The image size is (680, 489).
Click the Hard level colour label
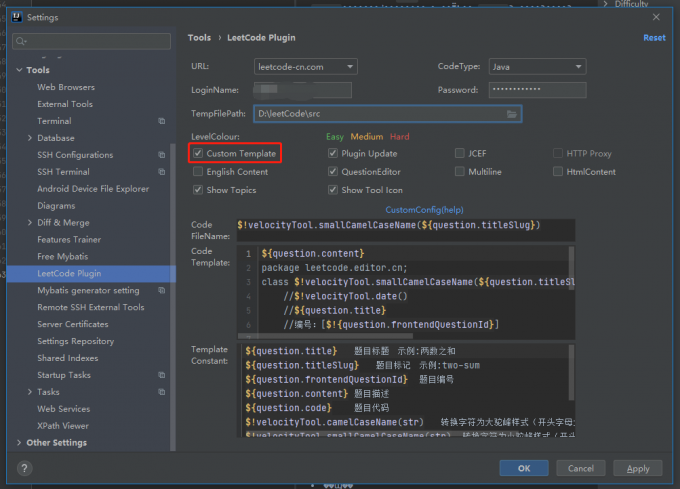coord(399,137)
